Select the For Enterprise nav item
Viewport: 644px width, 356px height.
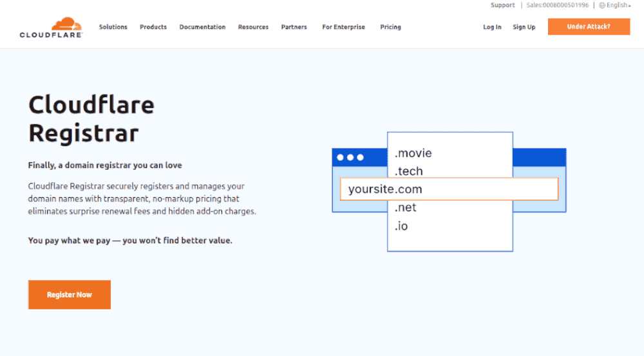(343, 27)
